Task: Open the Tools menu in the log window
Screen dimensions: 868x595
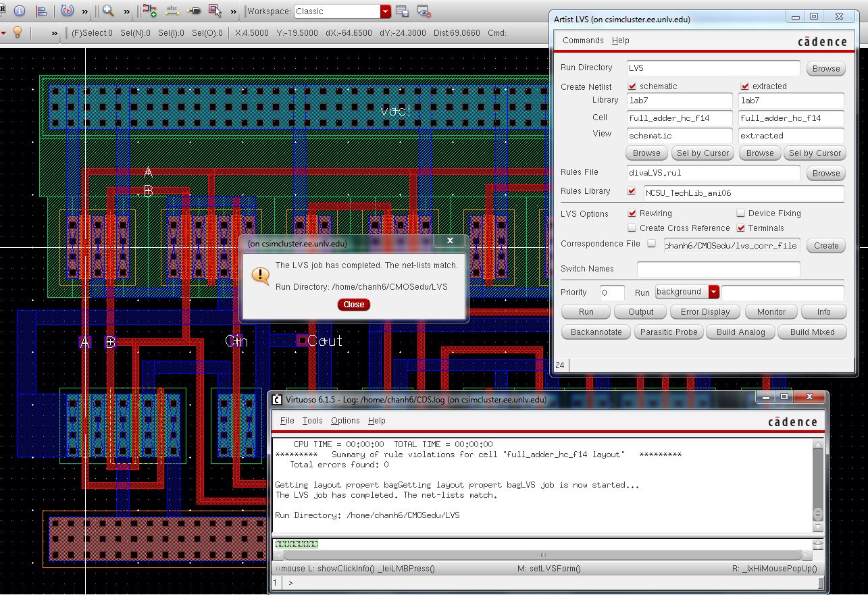Action: 312,421
